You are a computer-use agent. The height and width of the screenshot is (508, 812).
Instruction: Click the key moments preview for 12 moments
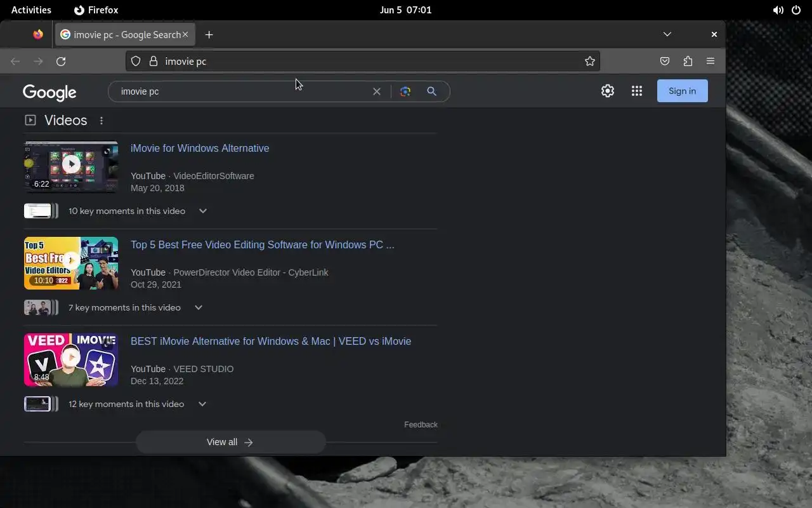[41, 404]
